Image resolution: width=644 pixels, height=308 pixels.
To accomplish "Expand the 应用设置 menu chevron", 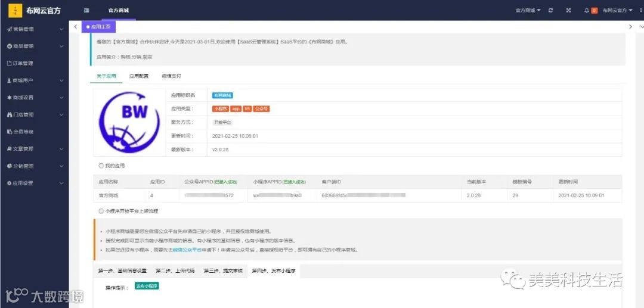I will [x=61, y=183].
